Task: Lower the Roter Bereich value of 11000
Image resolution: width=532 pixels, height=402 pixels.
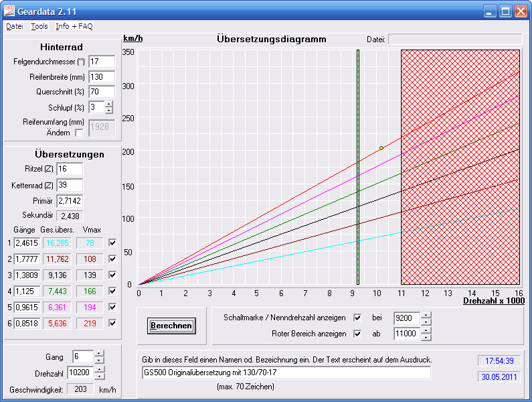Action: point(426,336)
